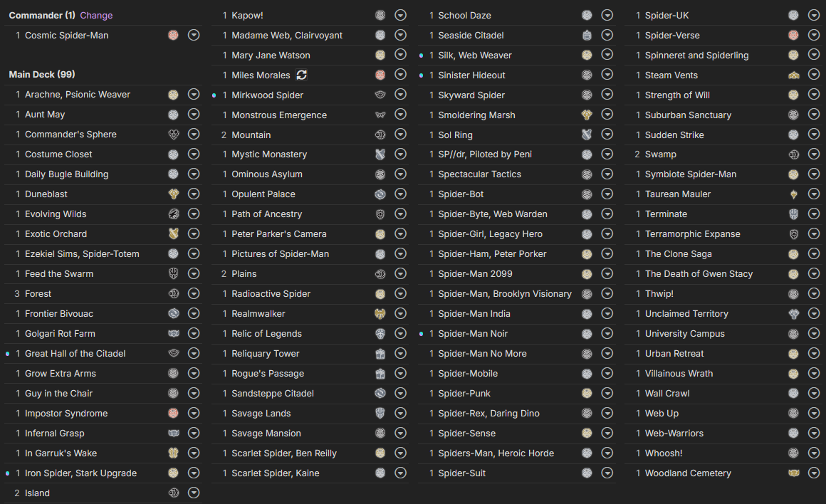This screenshot has height=504, width=826.
Task: Click the set icon beside Forest
Action: [173, 293]
